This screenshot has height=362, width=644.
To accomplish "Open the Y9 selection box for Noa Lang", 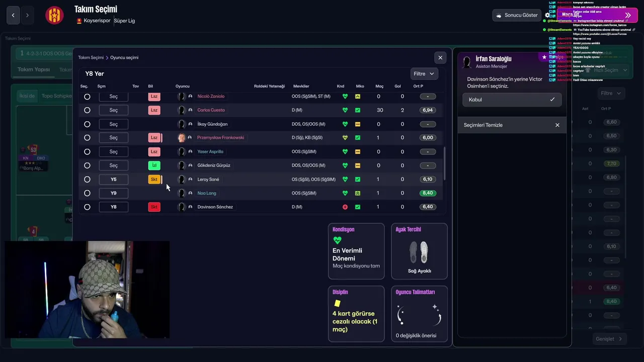I will (114, 193).
